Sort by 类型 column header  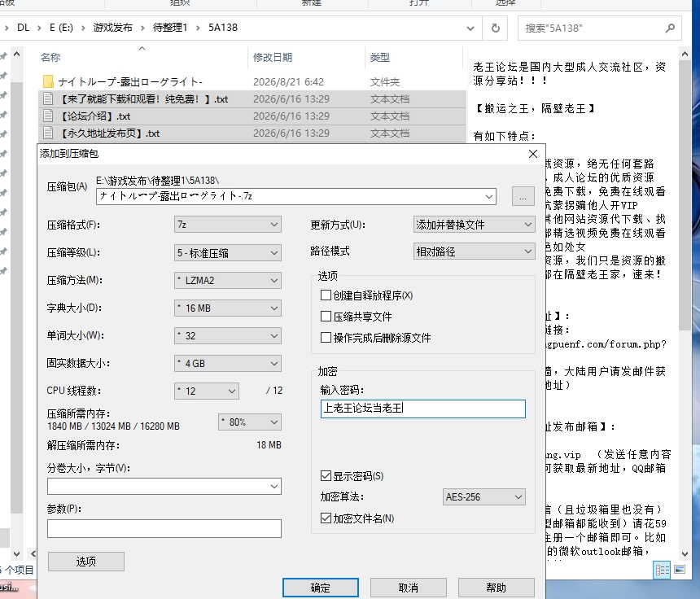pyautogui.click(x=380, y=57)
